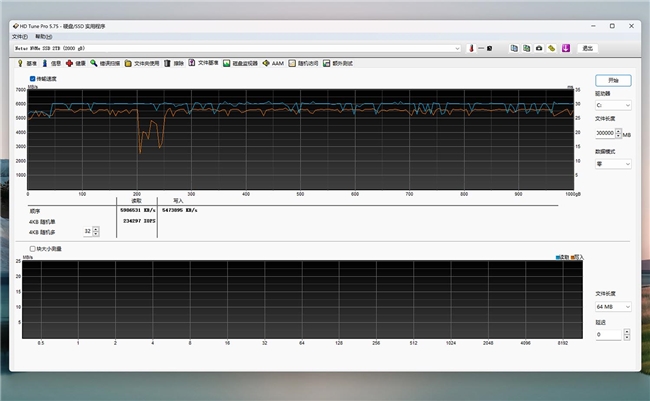
Task: Click the 退出 exit button
Action: point(587,49)
